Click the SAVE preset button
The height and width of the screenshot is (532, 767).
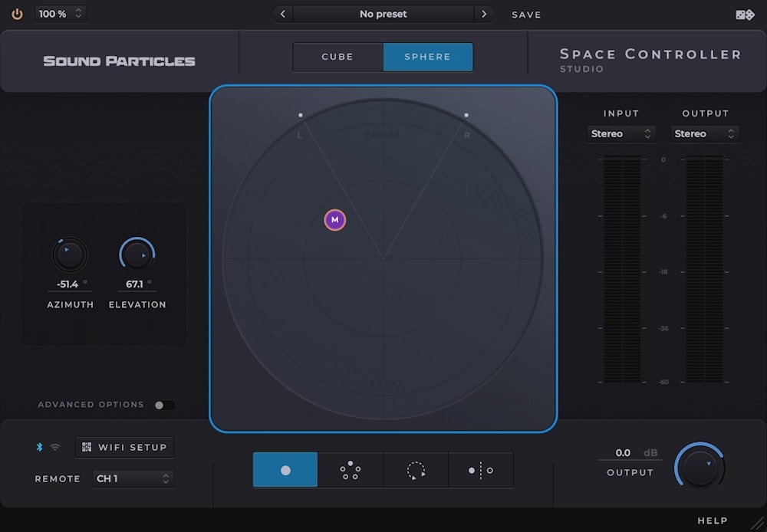(526, 15)
